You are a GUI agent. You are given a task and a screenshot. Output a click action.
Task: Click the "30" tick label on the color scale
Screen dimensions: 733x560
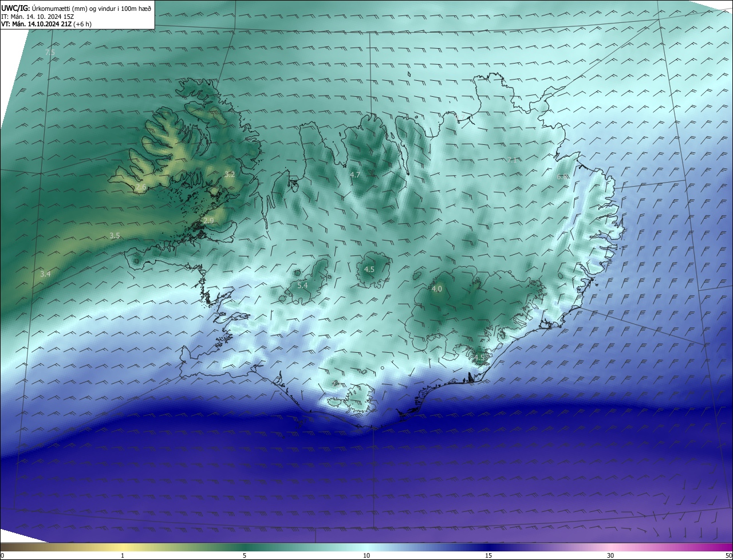coord(610,555)
